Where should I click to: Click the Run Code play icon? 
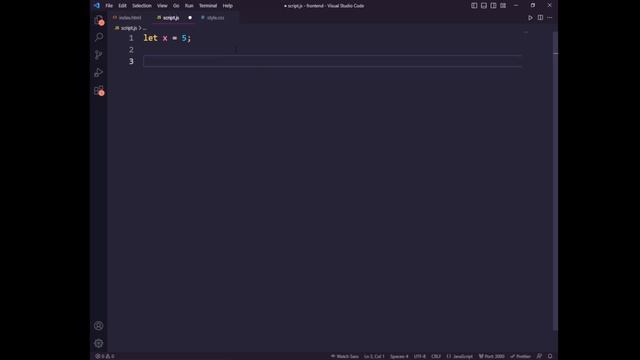pyautogui.click(x=530, y=18)
